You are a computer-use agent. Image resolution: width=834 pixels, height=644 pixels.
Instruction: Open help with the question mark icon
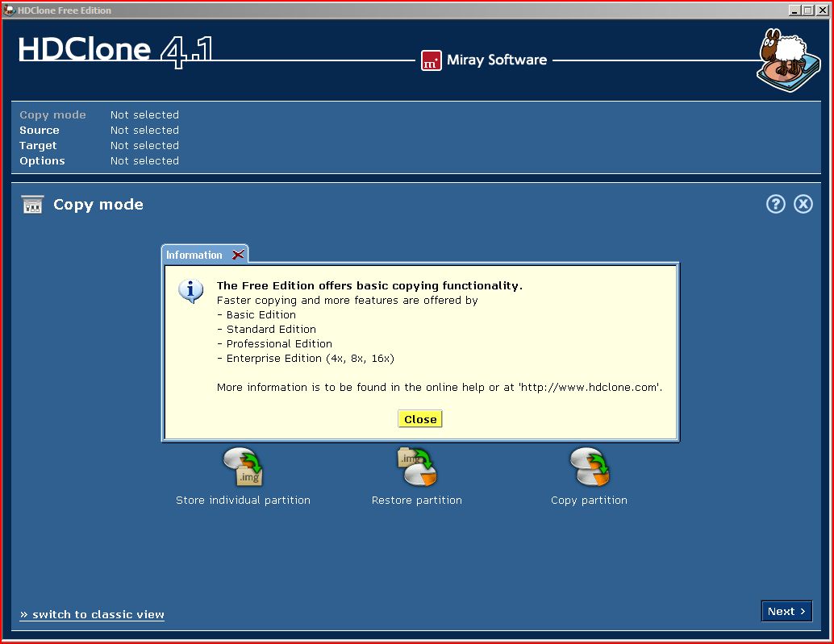click(x=775, y=204)
